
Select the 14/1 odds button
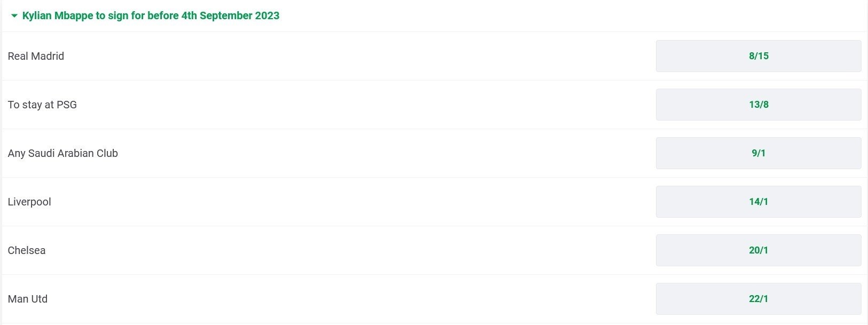[758, 202]
